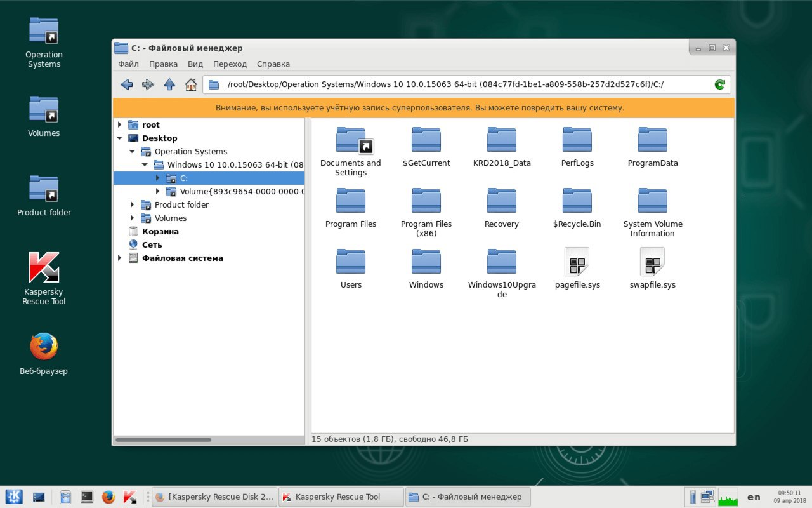Image resolution: width=812 pixels, height=508 pixels.
Task: Open the home folder button
Action: point(190,84)
